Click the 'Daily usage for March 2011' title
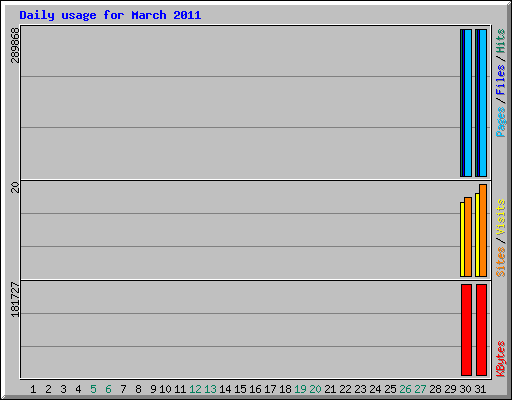 110,15
